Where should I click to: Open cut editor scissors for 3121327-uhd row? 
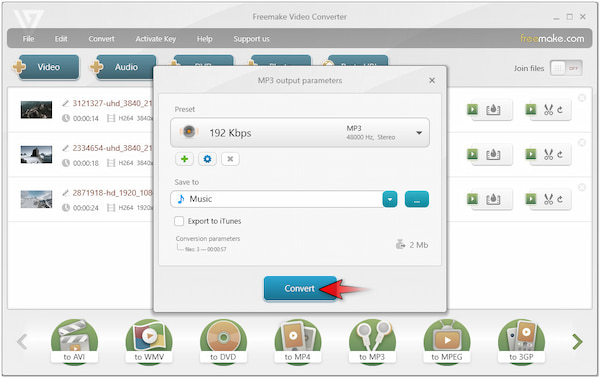(x=548, y=110)
